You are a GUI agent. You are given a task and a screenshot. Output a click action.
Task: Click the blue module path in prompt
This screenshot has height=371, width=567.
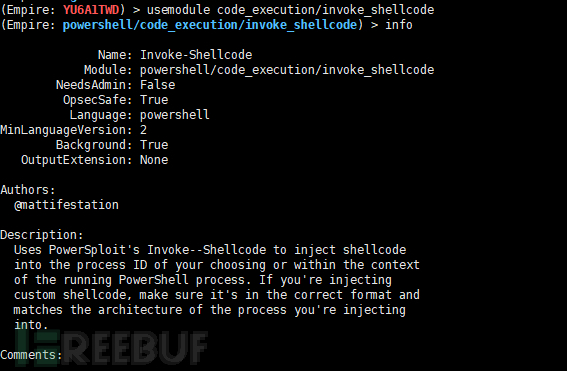coord(210,25)
